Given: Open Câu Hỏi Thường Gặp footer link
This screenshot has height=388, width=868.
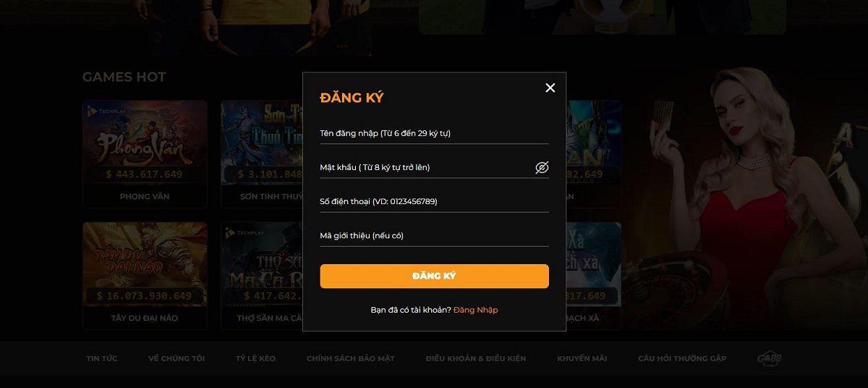Looking at the screenshot, I should pyautogui.click(x=682, y=358).
